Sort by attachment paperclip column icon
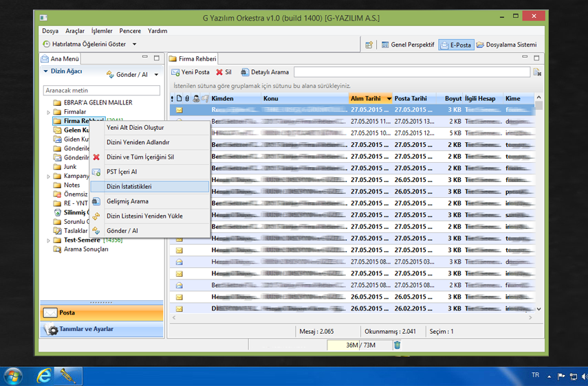Image resolution: width=588 pixels, height=386 pixels. click(x=187, y=98)
